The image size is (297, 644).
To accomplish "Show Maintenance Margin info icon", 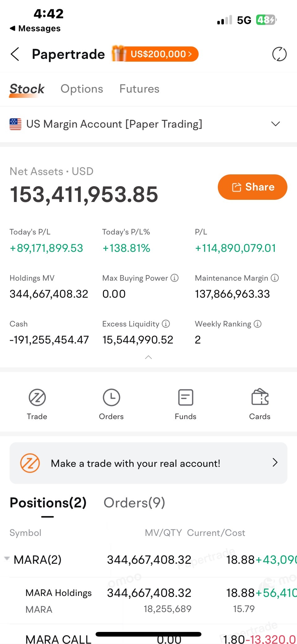I will click(275, 278).
